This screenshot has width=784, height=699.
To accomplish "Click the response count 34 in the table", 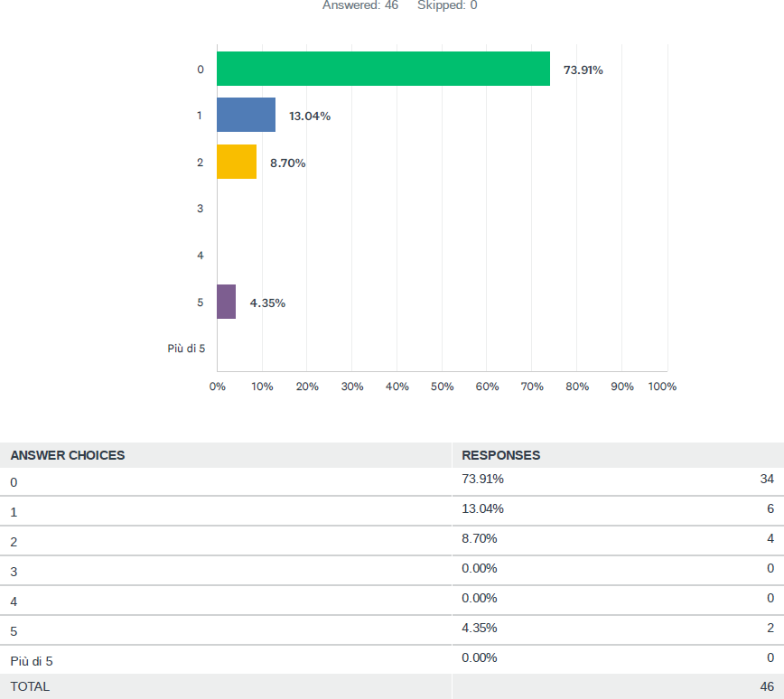I will coord(767,479).
